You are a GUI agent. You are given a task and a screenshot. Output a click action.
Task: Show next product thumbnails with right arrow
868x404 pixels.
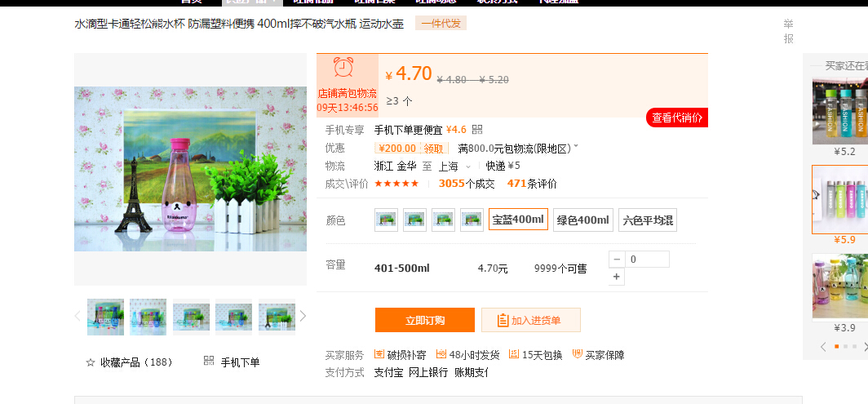[x=303, y=316]
